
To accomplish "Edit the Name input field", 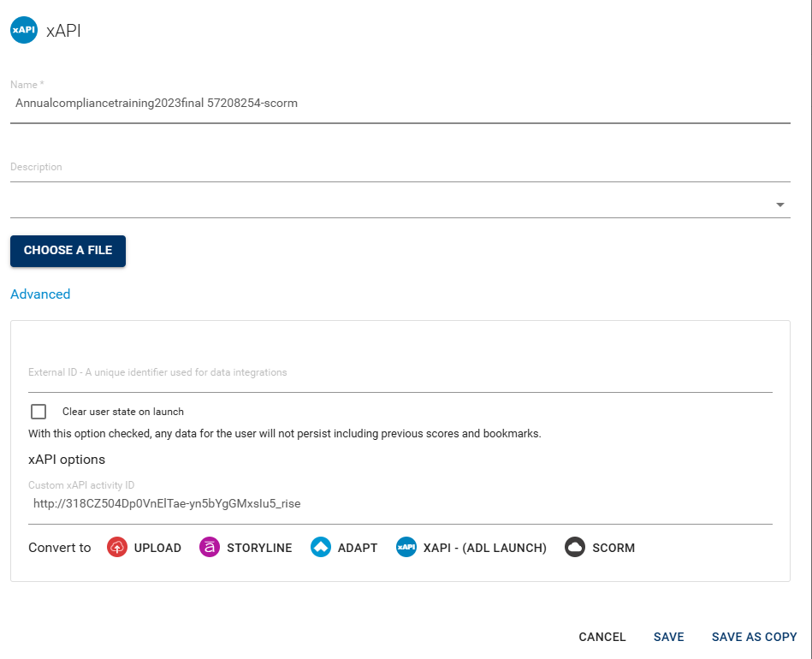I will click(400, 103).
